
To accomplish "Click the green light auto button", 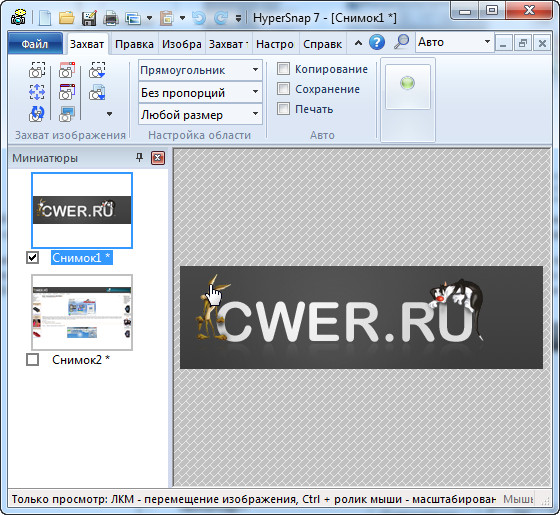I will tap(408, 87).
